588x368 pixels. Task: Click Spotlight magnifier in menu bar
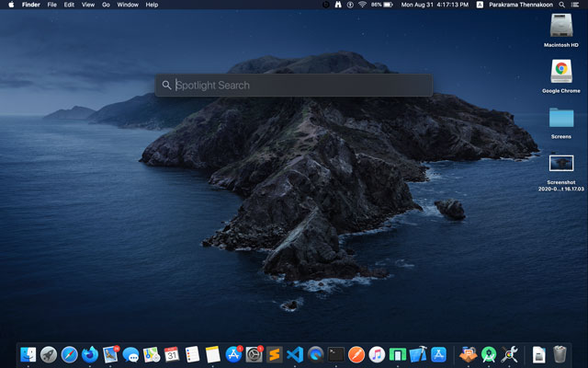pos(561,5)
